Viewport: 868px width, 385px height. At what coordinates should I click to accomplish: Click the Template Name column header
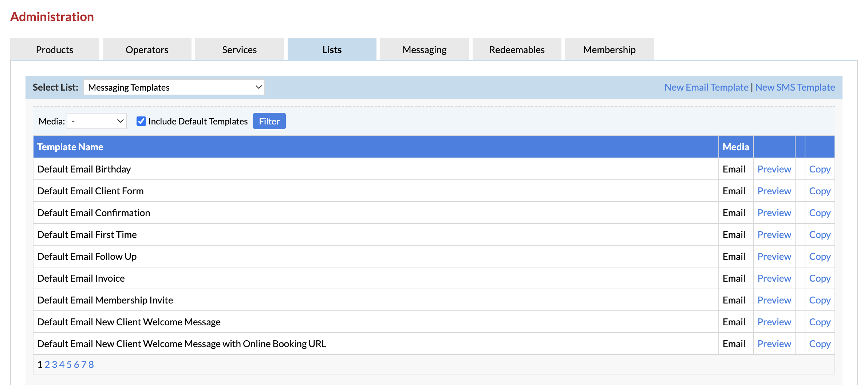coord(70,147)
